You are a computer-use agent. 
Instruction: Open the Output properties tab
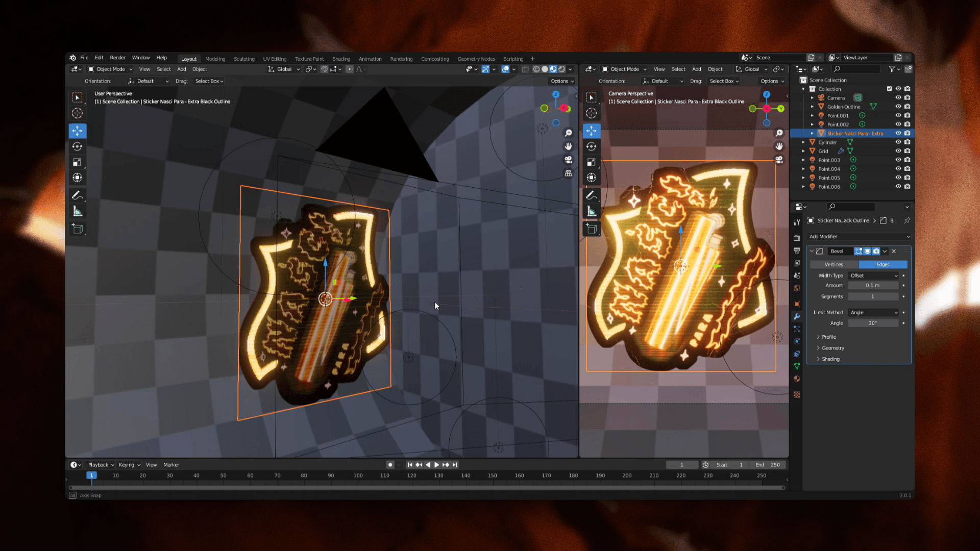tap(797, 251)
